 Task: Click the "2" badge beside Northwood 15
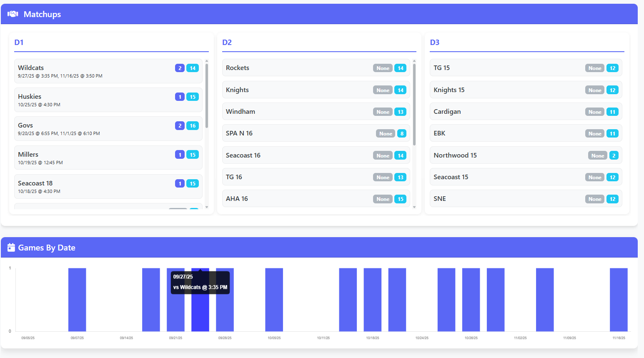tap(614, 155)
